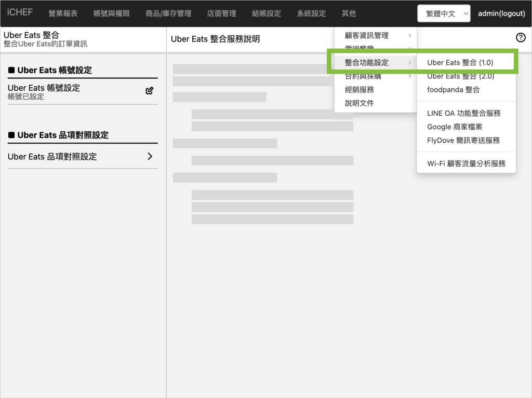Choose LINE OA 功能整合服務 option
Screen dimensions: 532x398
click(463, 113)
